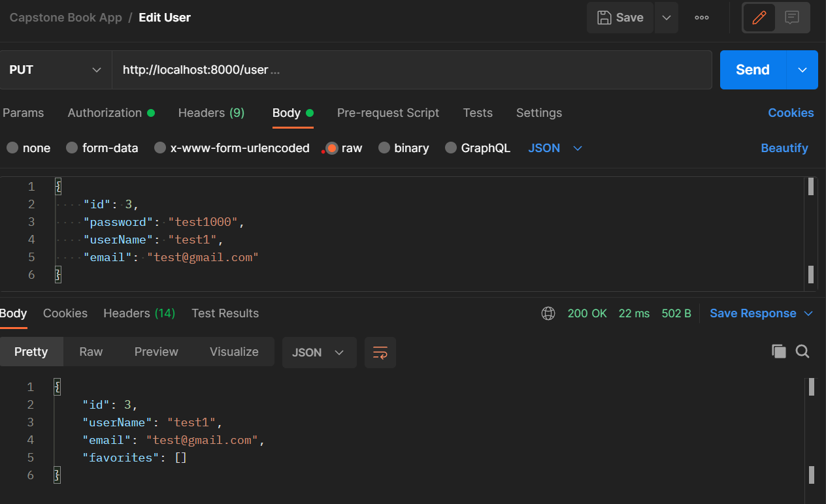Open the request Headers (9) tab
The height and width of the screenshot is (504, 826).
(211, 113)
